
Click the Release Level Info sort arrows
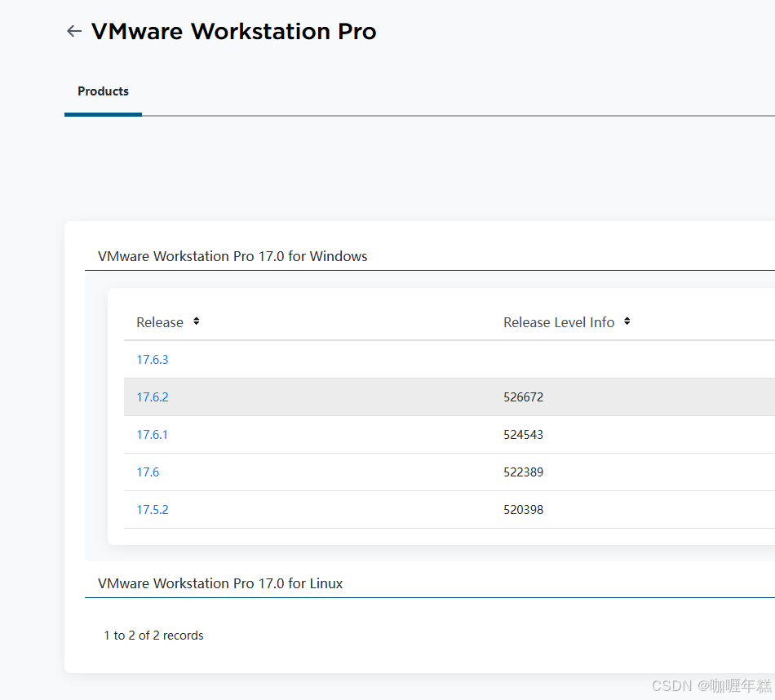pos(627,321)
